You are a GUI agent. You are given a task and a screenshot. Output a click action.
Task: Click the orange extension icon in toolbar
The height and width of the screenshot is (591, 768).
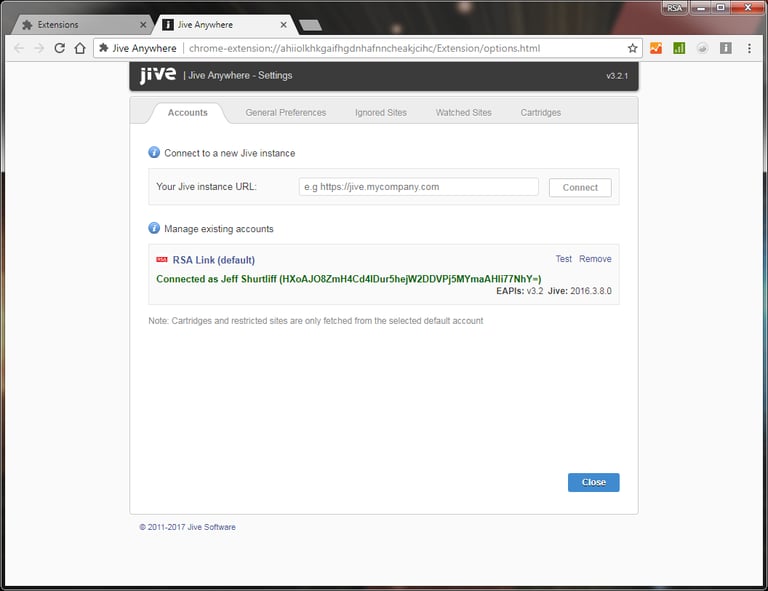tap(656, 48)
